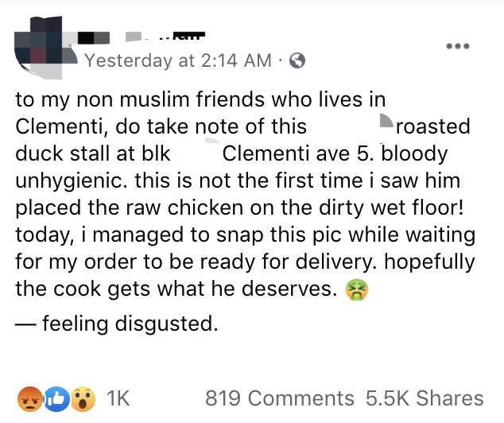Click the "feeling disgusted" status text
This screenshot has width=504, height=423.
coord(127,324)
